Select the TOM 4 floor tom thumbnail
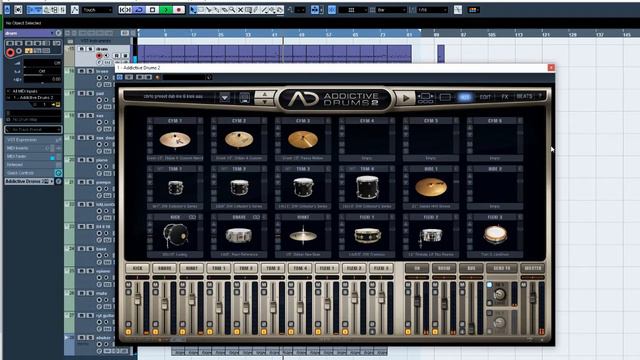Viewport: 640px width, 360px height. (x=367, y=188)
